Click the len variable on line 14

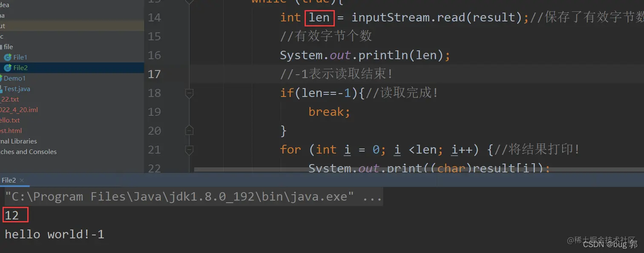point(319,17)
